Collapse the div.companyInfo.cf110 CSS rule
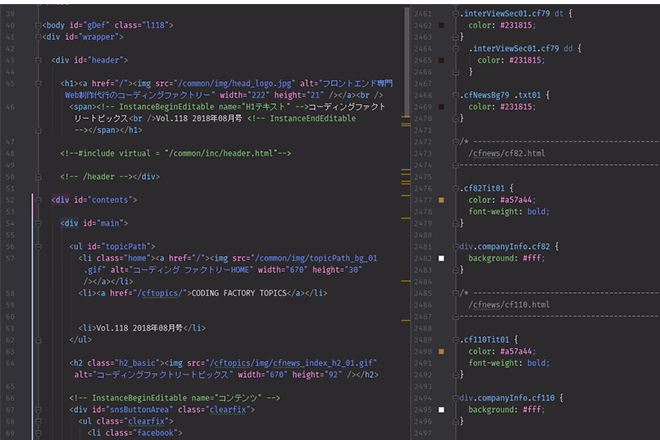 pyautogui.click(x=455, y=398)
